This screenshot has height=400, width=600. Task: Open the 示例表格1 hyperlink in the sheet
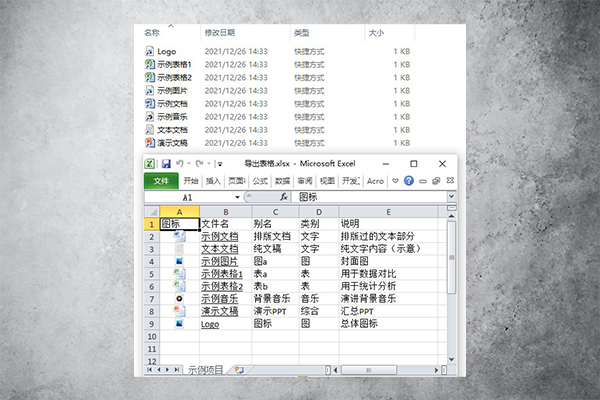point(222,274)
